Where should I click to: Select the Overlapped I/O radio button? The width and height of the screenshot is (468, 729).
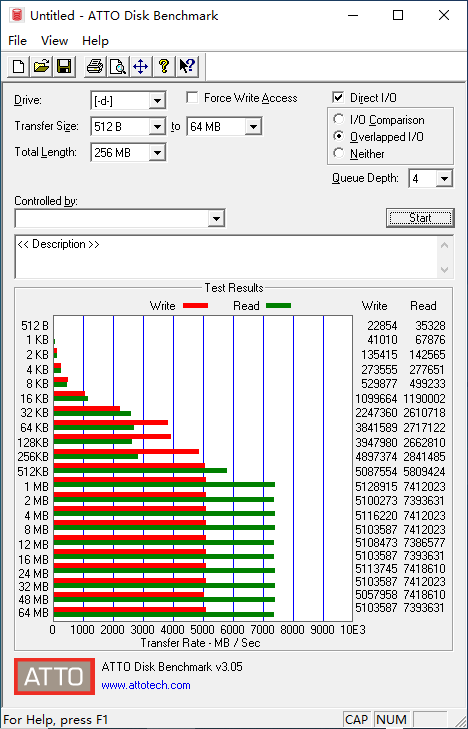tap(339, 136)
